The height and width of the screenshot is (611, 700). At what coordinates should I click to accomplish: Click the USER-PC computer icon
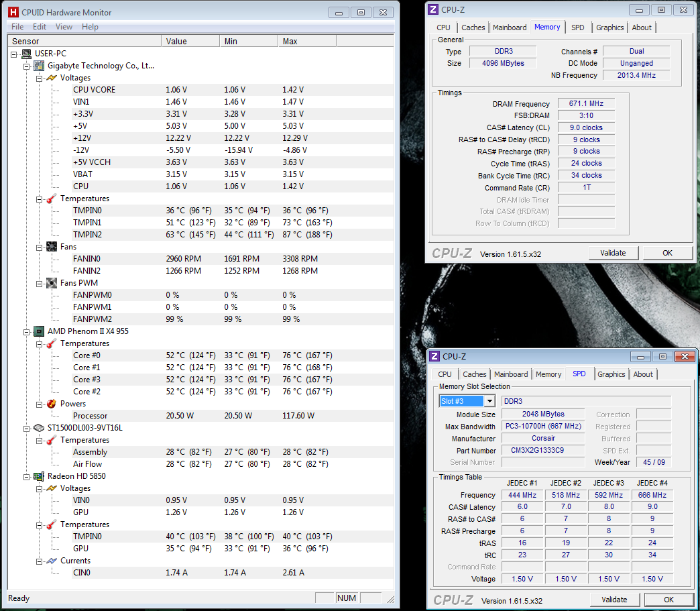[26, 54]
